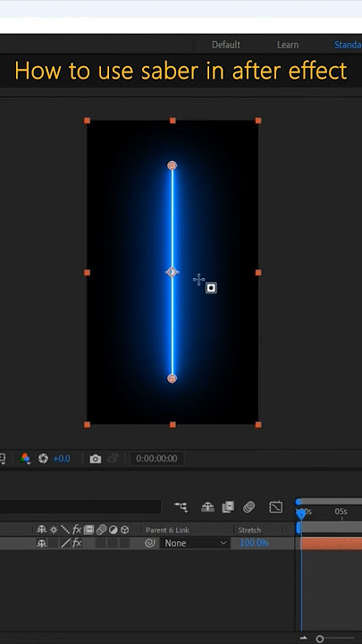
Task: Click the bottom-right orange layer corner handle
Action: click(x=258, y=425)
